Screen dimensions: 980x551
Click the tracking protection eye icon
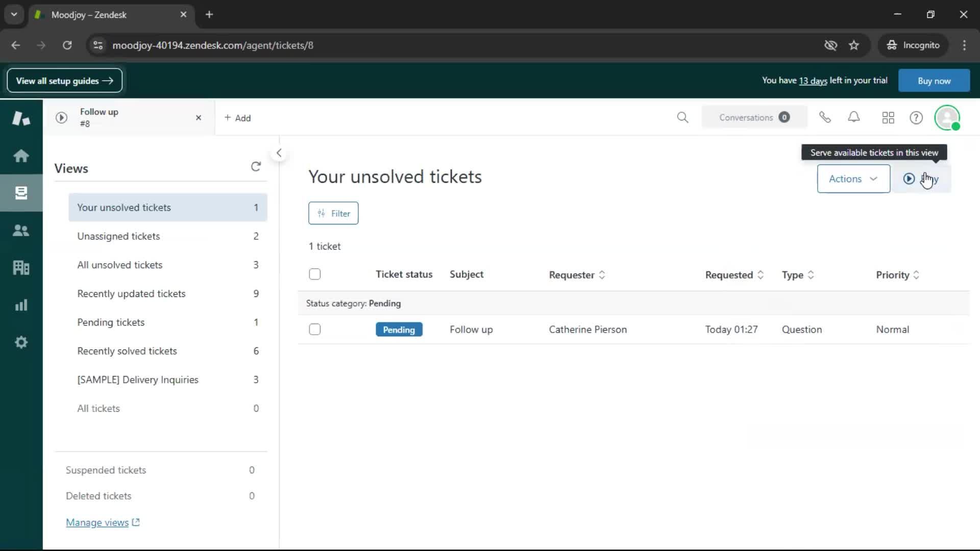(x=830, y=45)
